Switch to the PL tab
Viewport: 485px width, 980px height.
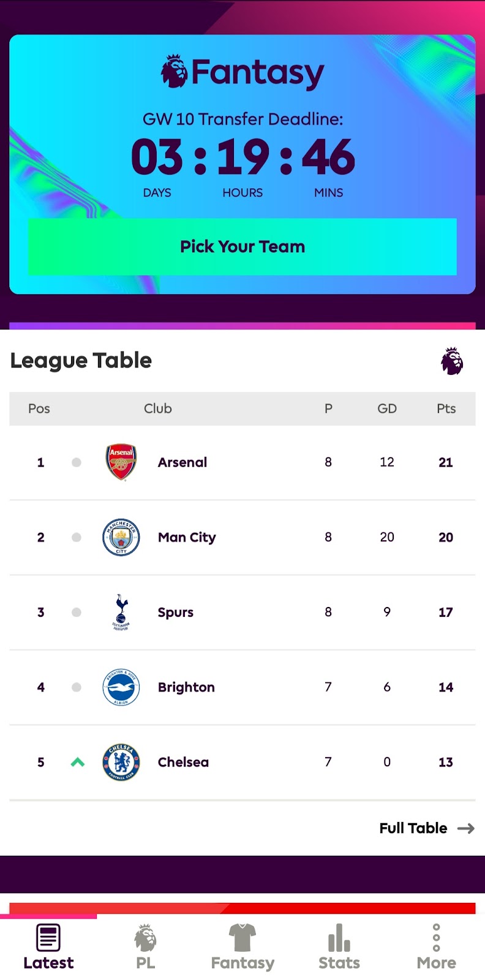(145, 947)
